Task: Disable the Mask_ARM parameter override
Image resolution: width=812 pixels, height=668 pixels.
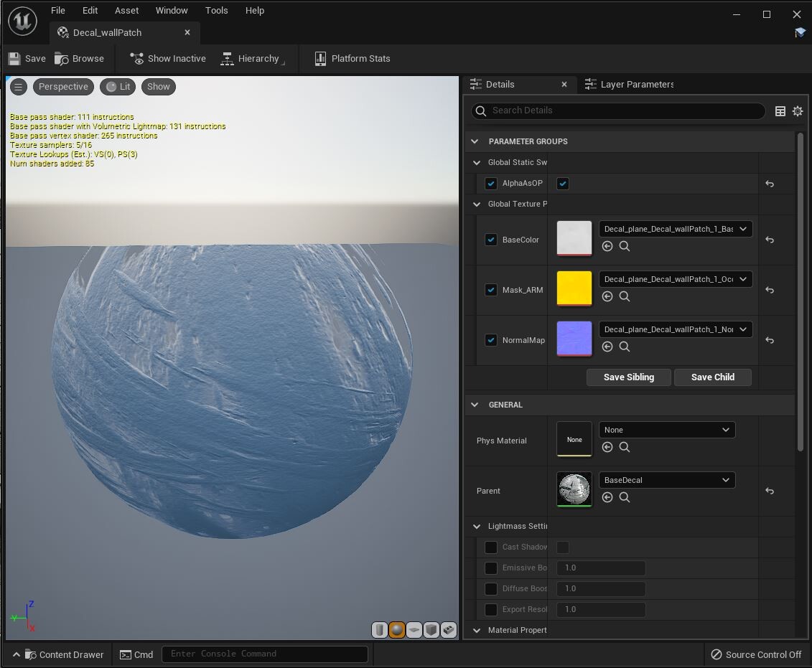Action: (491, 290)
